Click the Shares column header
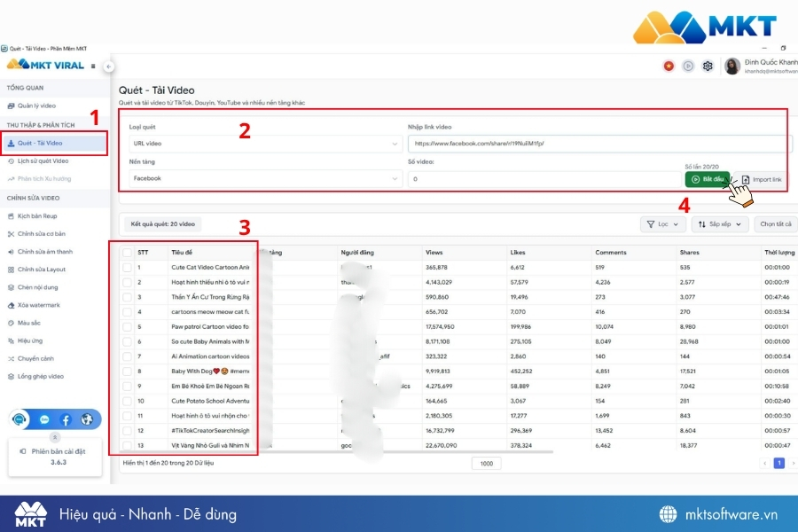798x532 pixels. point(690,253)
